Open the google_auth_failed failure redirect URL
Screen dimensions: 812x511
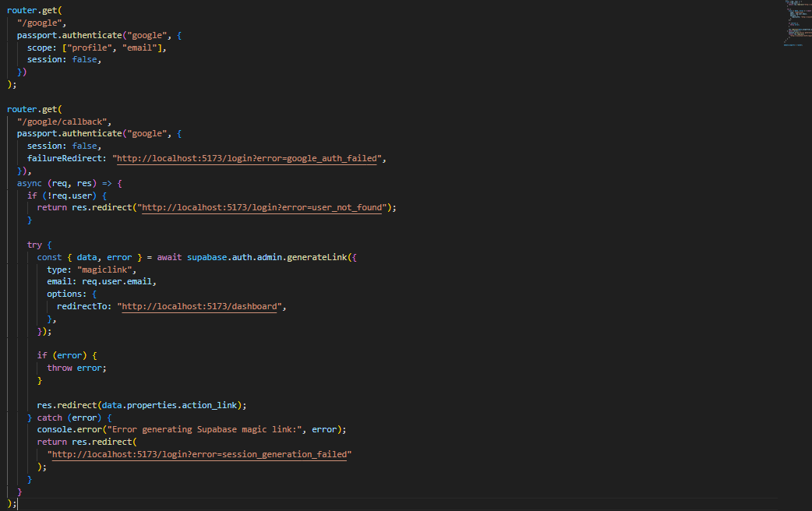point(247,158)
